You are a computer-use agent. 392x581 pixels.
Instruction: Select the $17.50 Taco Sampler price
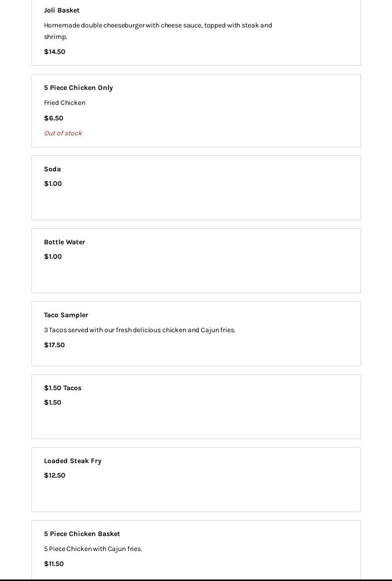pos(54,345)
